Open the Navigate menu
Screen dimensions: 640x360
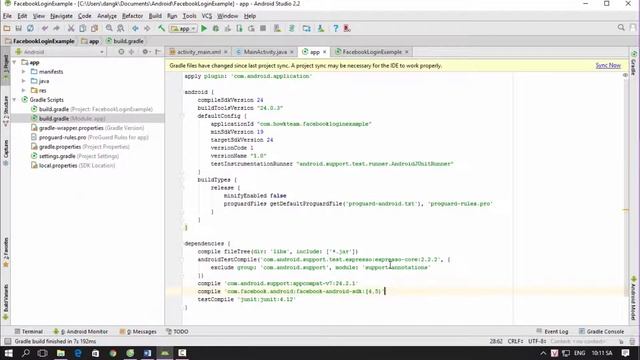pos(61,16)
